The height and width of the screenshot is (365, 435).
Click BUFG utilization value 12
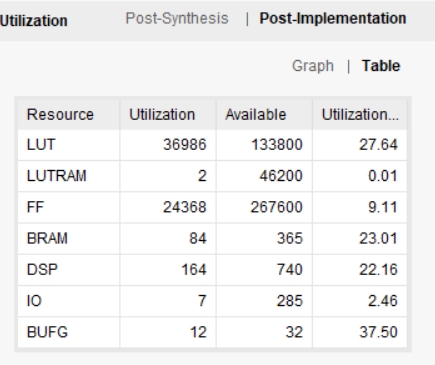198,332
